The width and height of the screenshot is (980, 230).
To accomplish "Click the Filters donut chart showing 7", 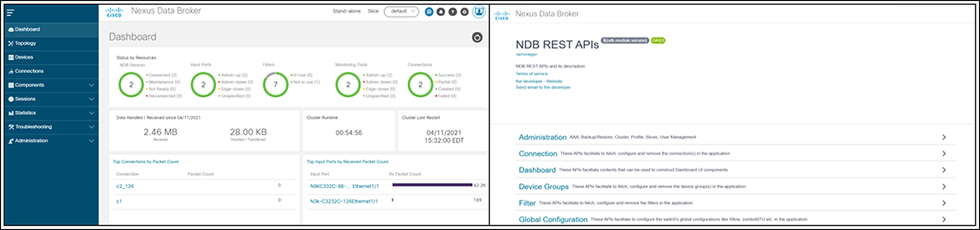I will coord(276,85).
